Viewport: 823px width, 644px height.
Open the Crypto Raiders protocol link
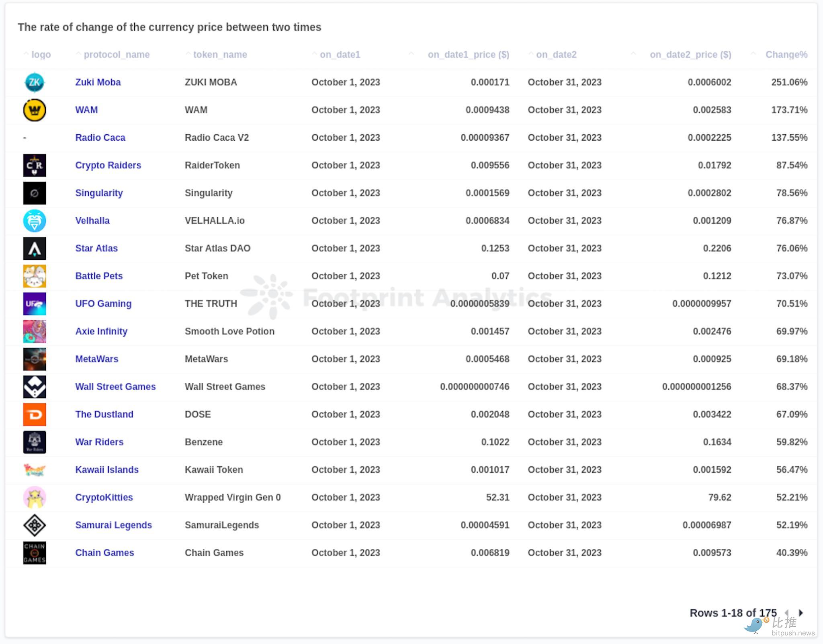point(108,165)
